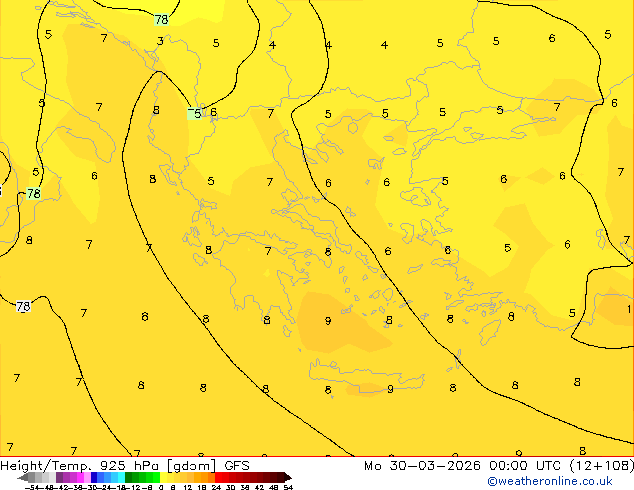Click the white 78 contour label
634x490 pixels.
point(23,306)
